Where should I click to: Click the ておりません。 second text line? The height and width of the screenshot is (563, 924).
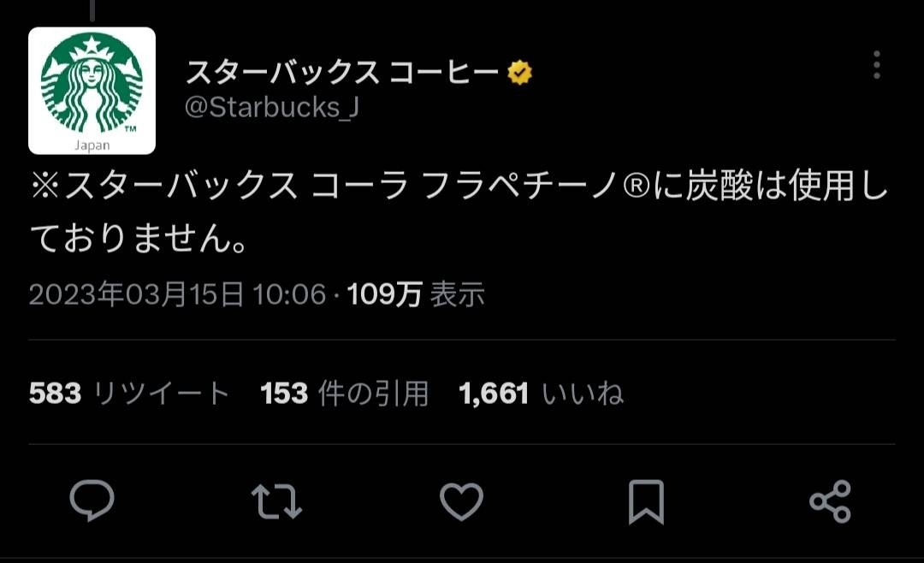point(138,238)
